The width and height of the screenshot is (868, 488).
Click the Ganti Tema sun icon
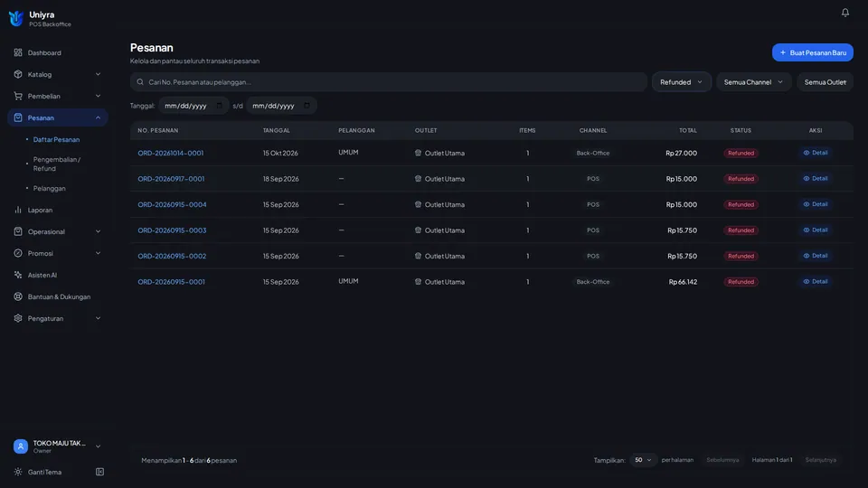pos(18,472)
